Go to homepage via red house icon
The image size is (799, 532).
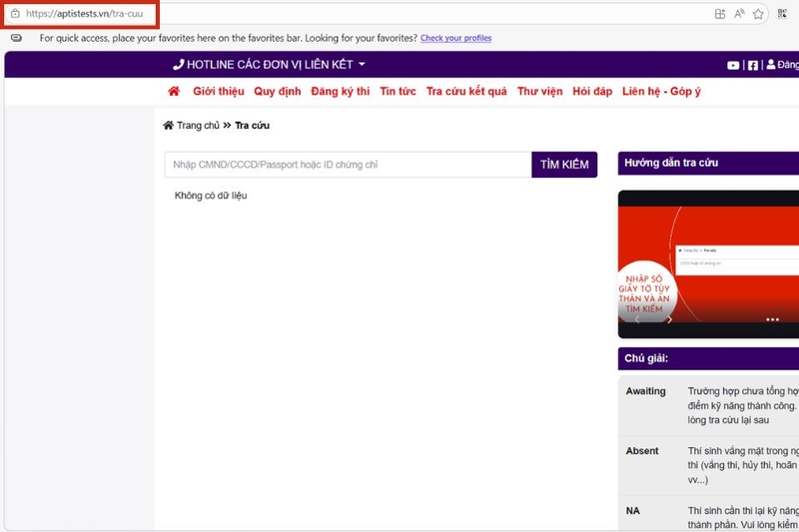point(174,91)
